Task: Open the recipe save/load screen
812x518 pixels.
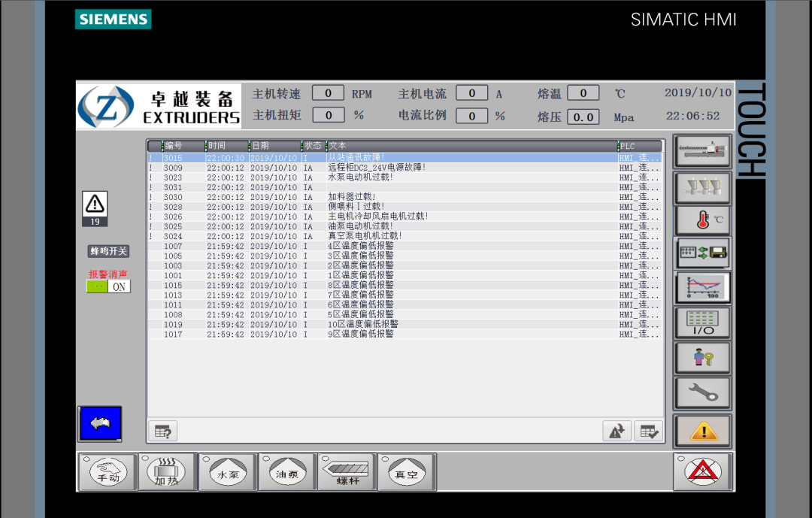Action: pyautogui.click(x=702, y=253)
